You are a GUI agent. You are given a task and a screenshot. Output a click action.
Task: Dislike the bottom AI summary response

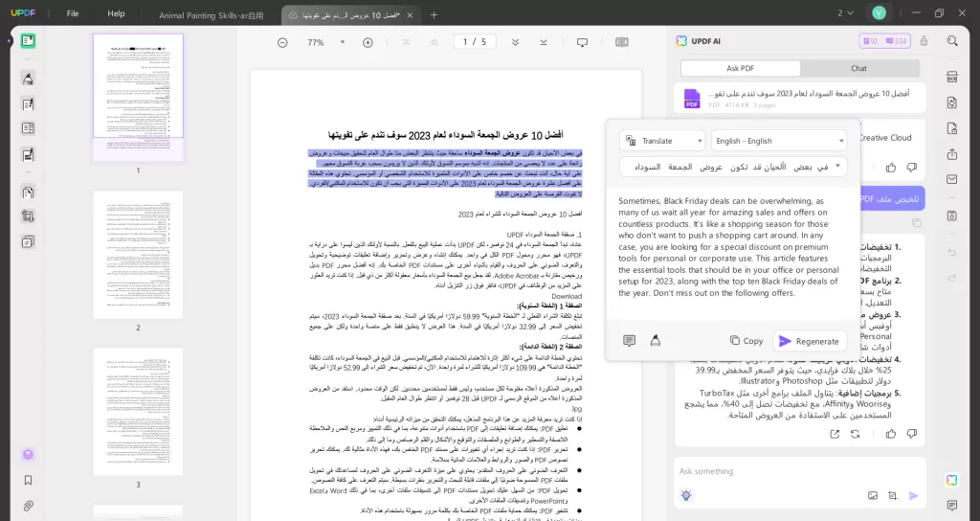point(912,434)
